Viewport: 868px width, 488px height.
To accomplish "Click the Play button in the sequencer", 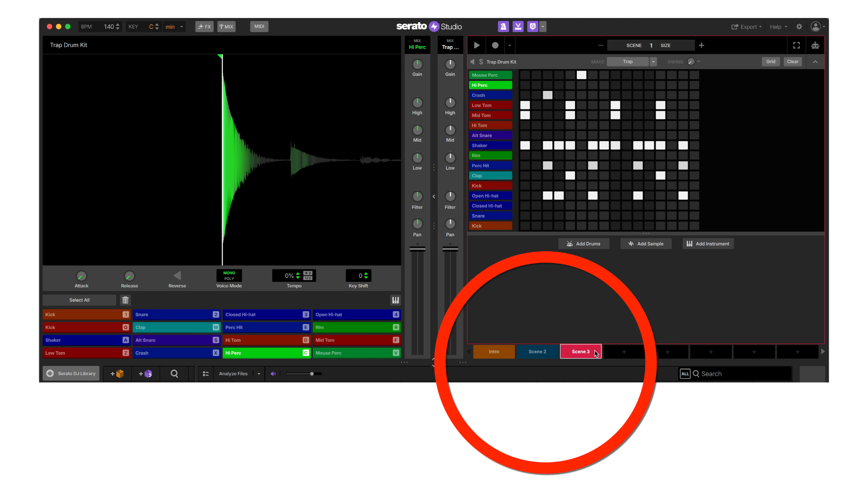I will point(476,45).
